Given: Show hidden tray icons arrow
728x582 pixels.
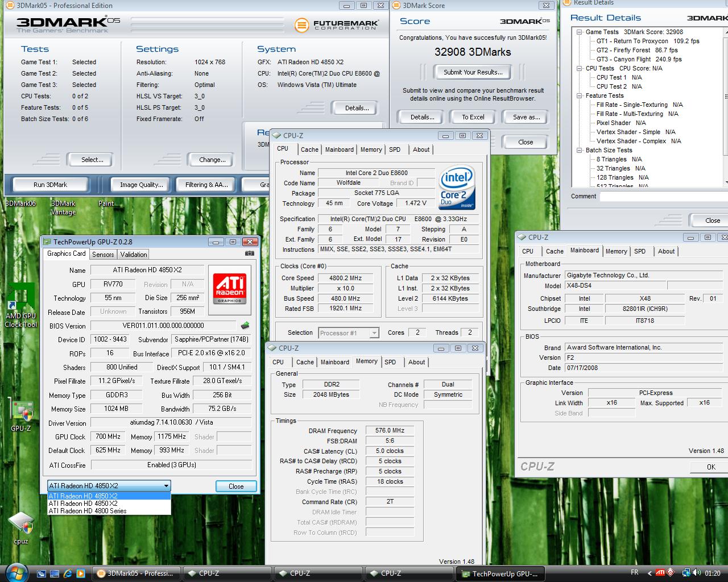Looking at the screenshot, I should [649, 573].
